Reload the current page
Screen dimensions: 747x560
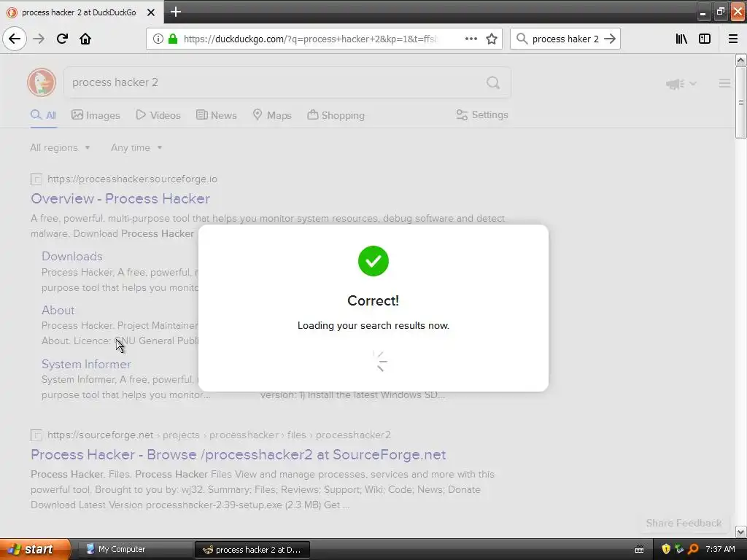tap(62, 39)
